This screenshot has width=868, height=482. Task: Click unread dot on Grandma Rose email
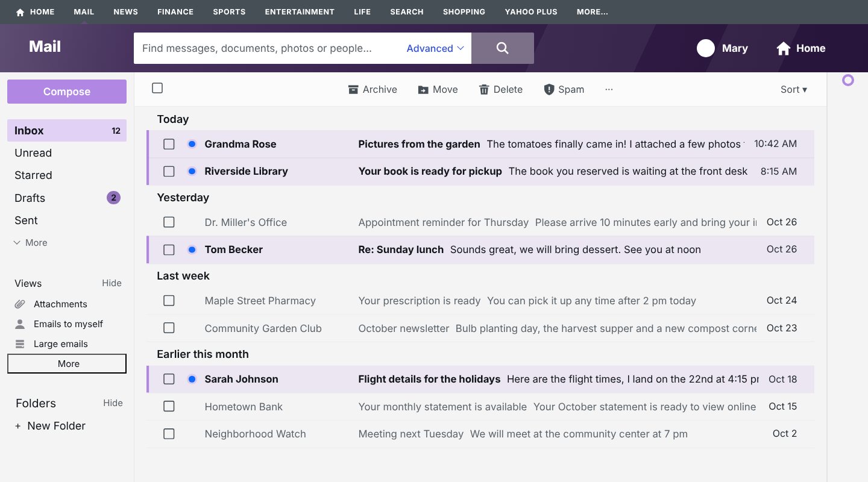(192, 144)
